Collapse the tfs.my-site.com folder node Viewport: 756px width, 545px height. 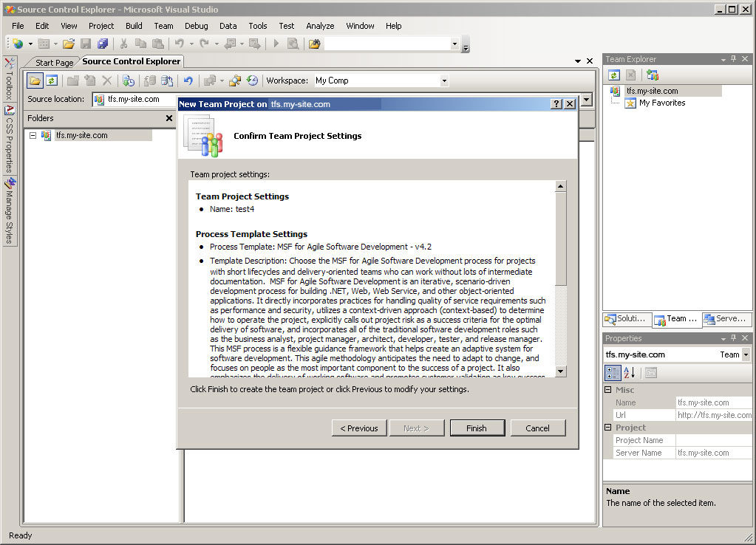[33, 135]
